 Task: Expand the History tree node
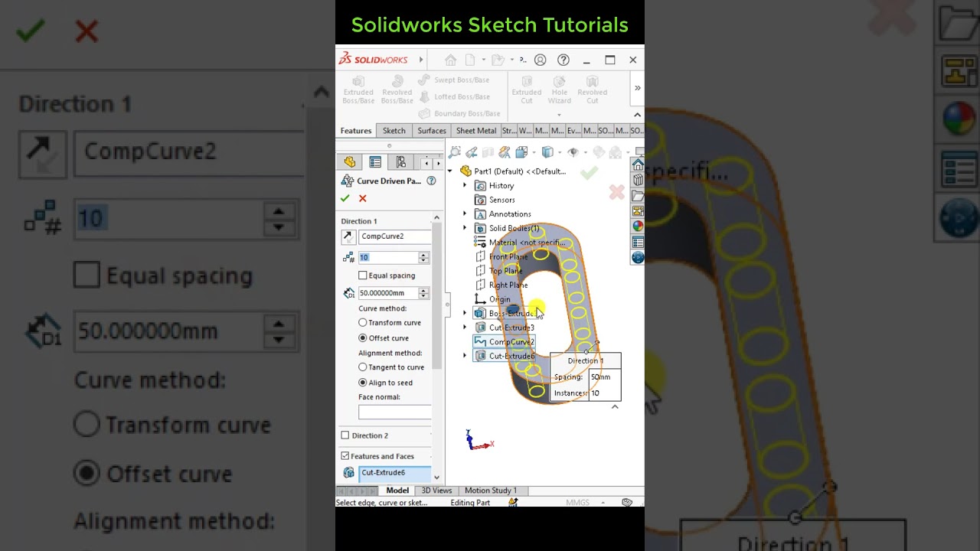[x=465, y=186]
